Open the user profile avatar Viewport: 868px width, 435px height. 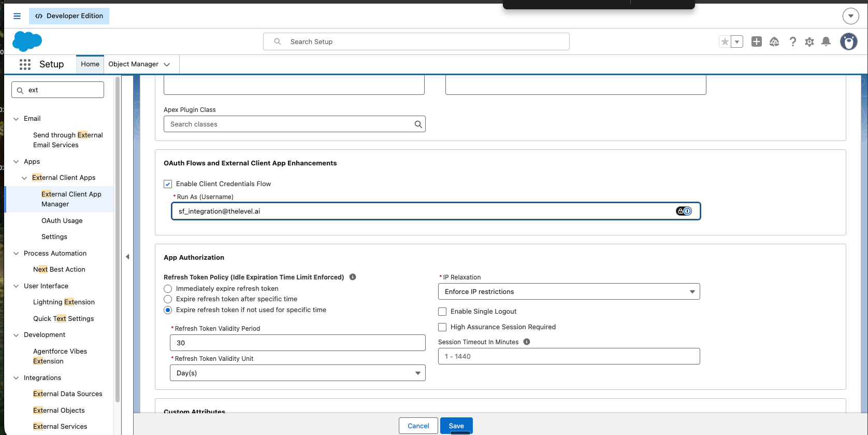pyautogui.click(x=849, y=41)
